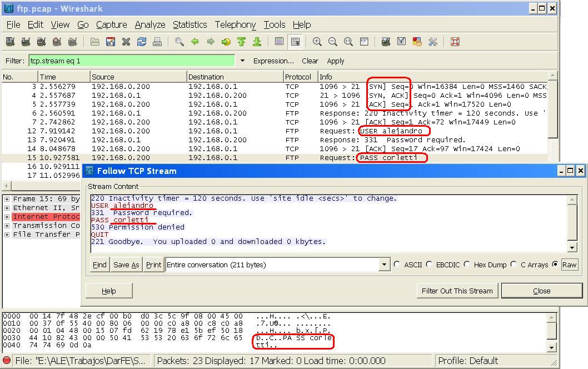Viewport: 588px width, 369px height.
Task: Open the Entire conversation dropdown
Action: pyautogui.click(x=384, y=265)
